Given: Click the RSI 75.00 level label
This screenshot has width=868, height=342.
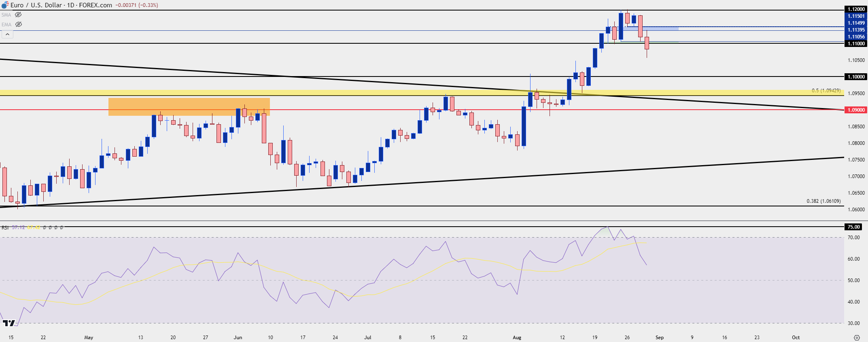Looking at the screenshot, I should coord(854,227).
